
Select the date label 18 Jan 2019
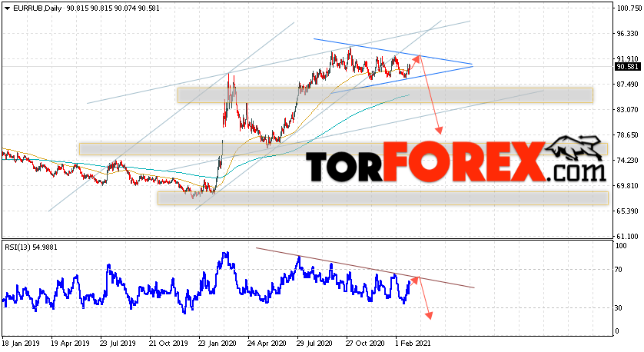coord(21,343)
